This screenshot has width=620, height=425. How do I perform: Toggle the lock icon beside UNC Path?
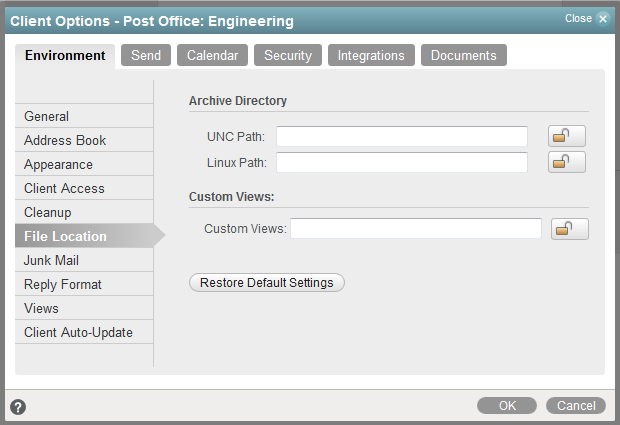click(567, 137)
